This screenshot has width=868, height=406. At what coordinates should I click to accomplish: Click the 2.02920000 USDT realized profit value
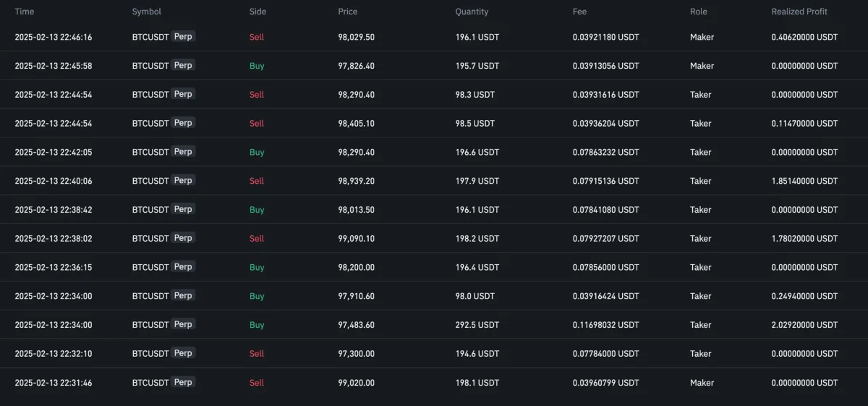tap(804, 325)
